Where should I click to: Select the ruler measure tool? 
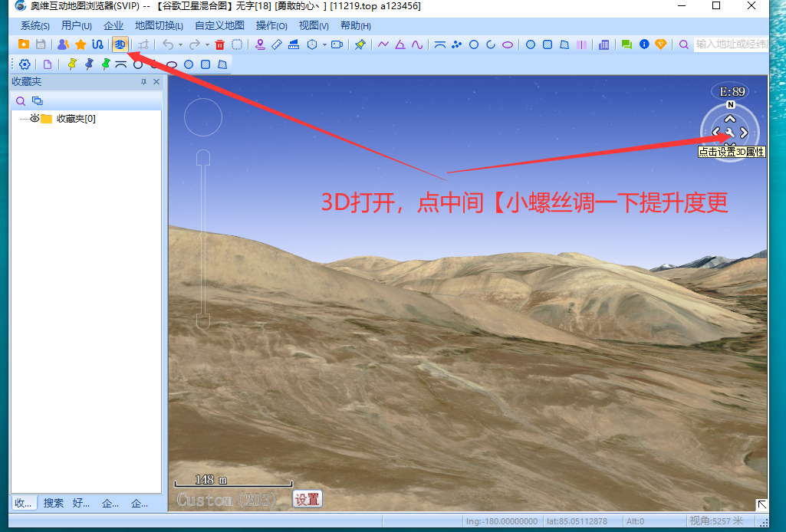(277, 44)
